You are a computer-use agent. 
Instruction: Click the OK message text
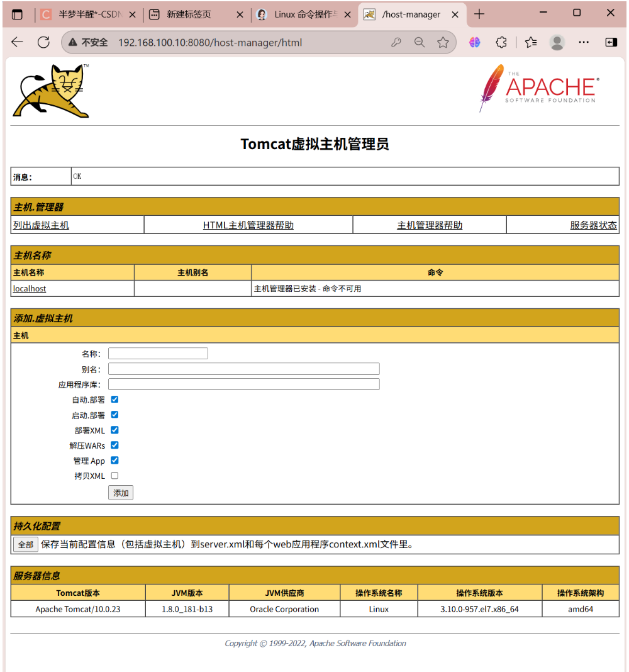point(77,176)
